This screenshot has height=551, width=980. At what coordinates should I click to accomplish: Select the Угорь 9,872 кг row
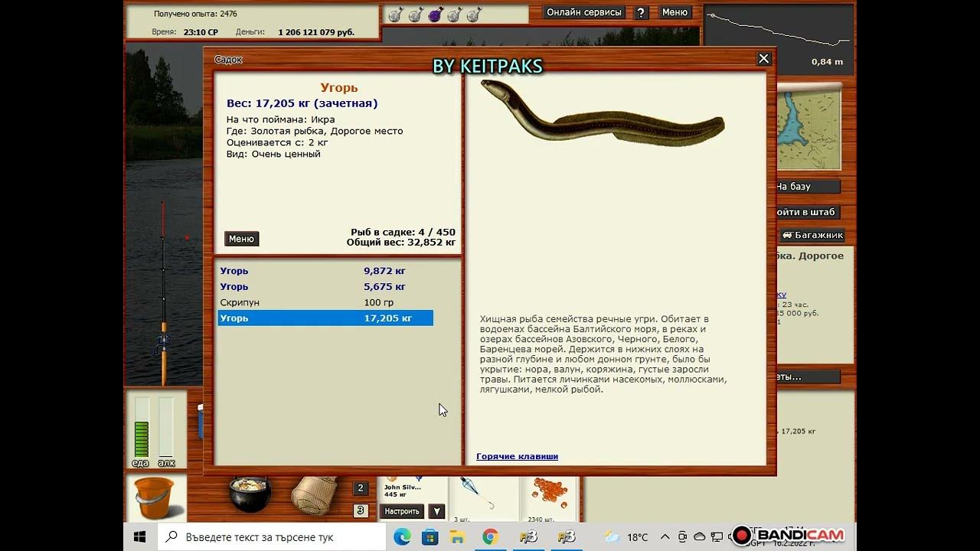click(325, 271)
